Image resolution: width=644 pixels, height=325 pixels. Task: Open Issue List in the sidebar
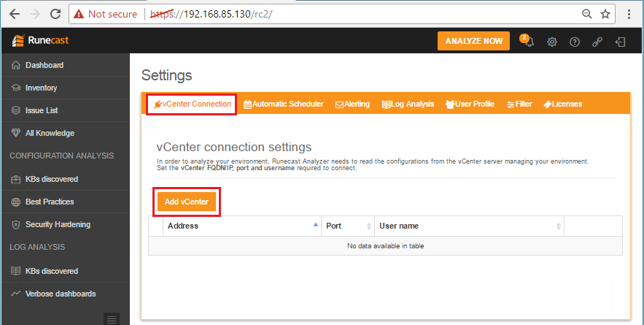click(x=66, y=110)
